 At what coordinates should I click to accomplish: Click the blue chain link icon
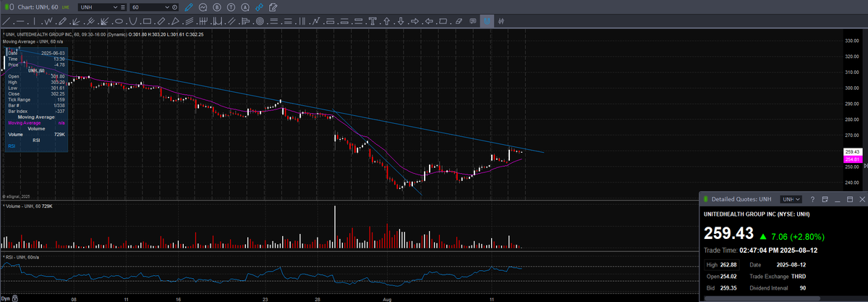coord(260,7)
